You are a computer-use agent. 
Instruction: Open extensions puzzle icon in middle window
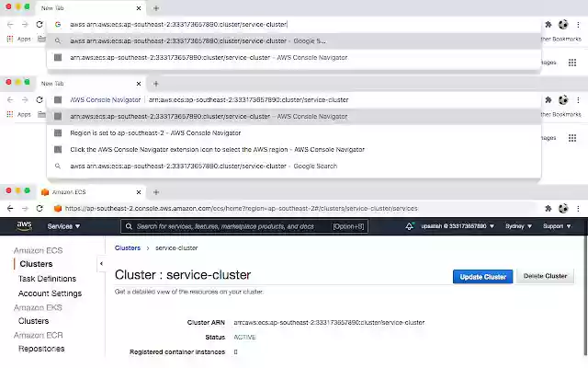click(548, 100)
